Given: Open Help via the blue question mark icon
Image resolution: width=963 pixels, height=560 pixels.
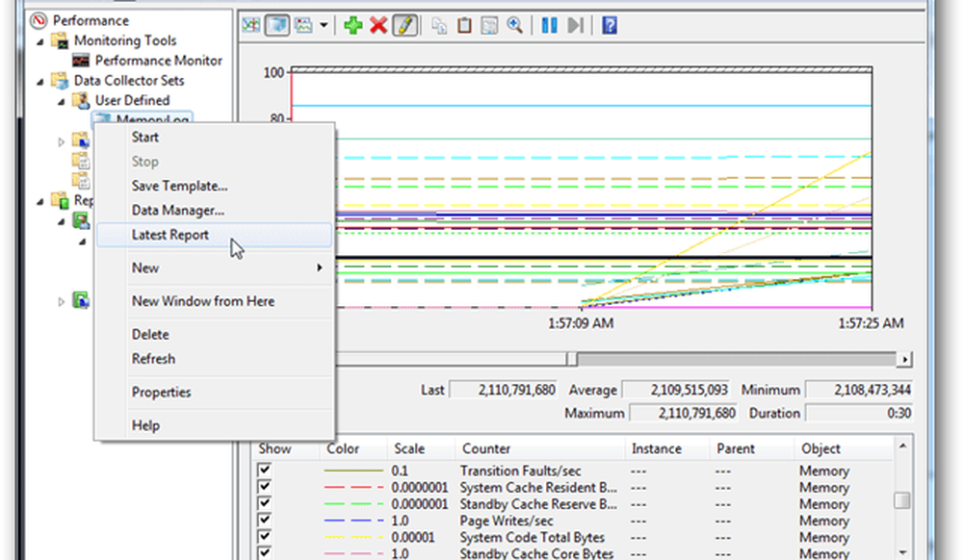Looking at the screenshot, I should click(x=609, y=25).
